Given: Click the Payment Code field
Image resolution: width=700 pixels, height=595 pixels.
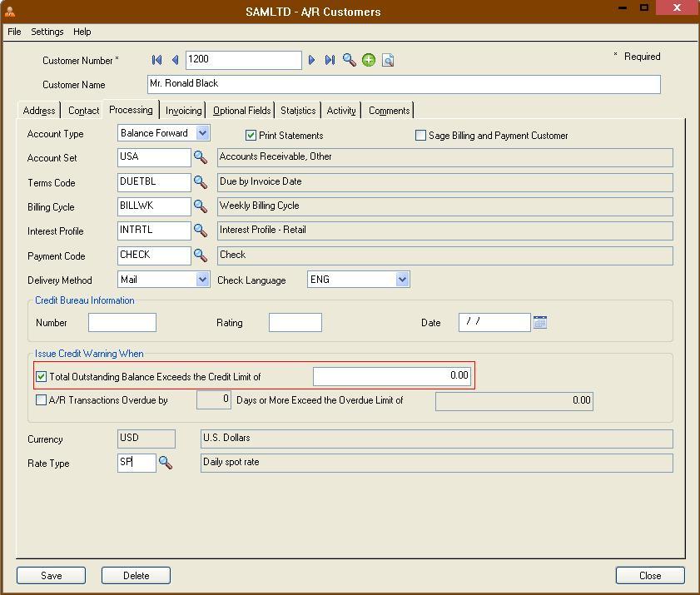Looking at the screenshot, I should 154,255.
